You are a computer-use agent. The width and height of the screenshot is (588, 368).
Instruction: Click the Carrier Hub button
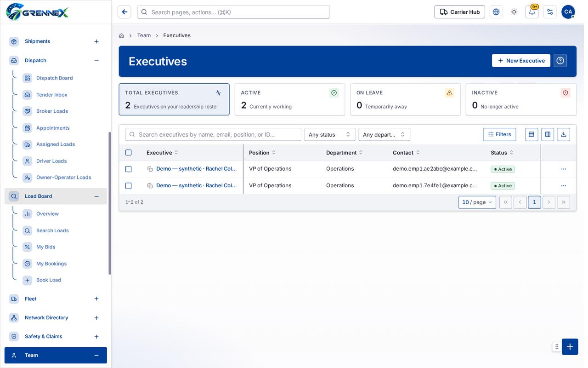(460, 12)
